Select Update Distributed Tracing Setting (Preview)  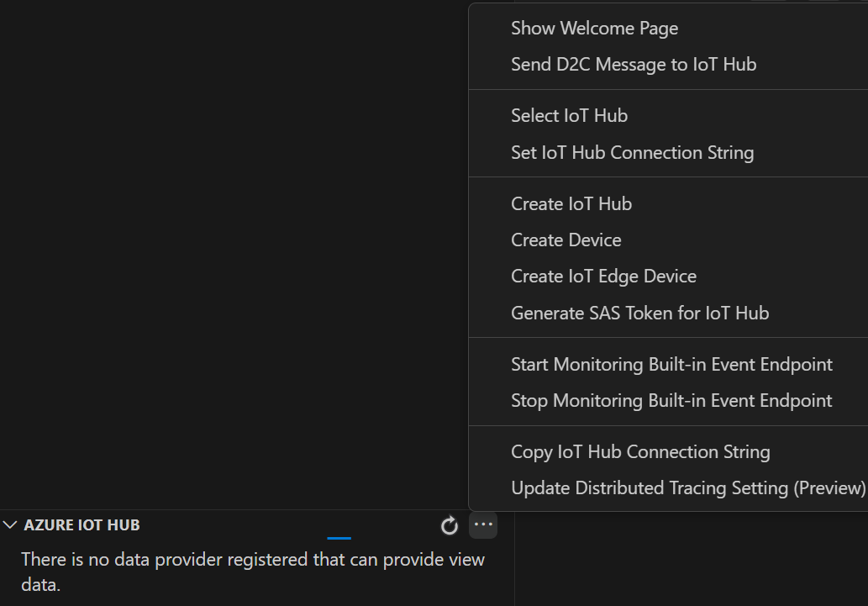tap(668, 488)
